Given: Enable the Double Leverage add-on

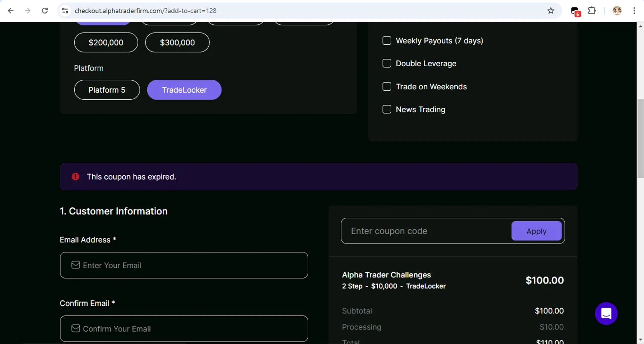Looking at the screenshot, I should click(387, 63).
